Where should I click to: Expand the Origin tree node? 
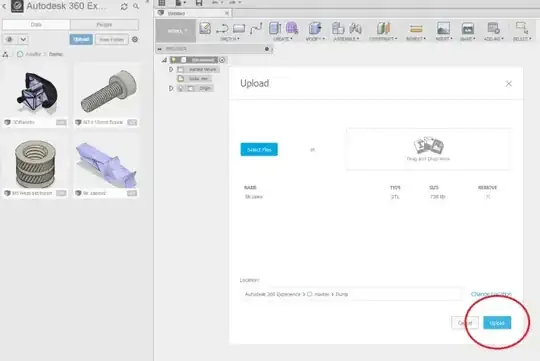(x=171, y=89)
